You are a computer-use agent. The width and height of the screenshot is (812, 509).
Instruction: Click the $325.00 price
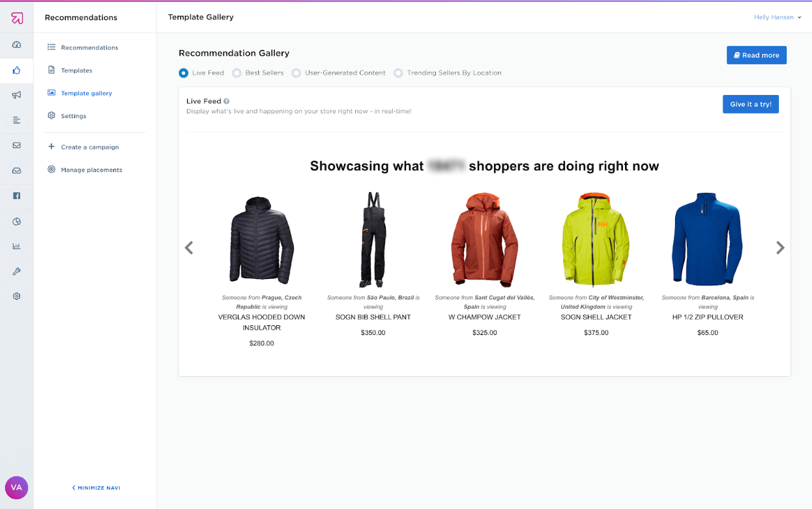tap(485, 333)
